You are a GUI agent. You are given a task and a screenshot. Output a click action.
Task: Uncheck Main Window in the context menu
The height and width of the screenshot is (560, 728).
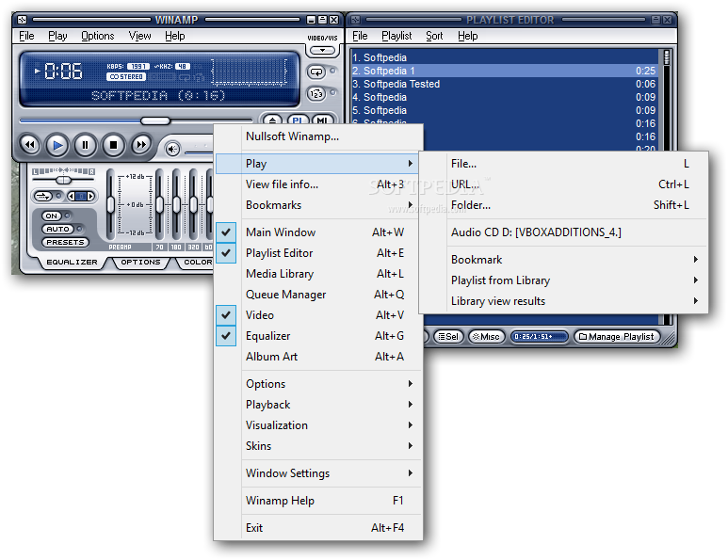pos(318,232)
